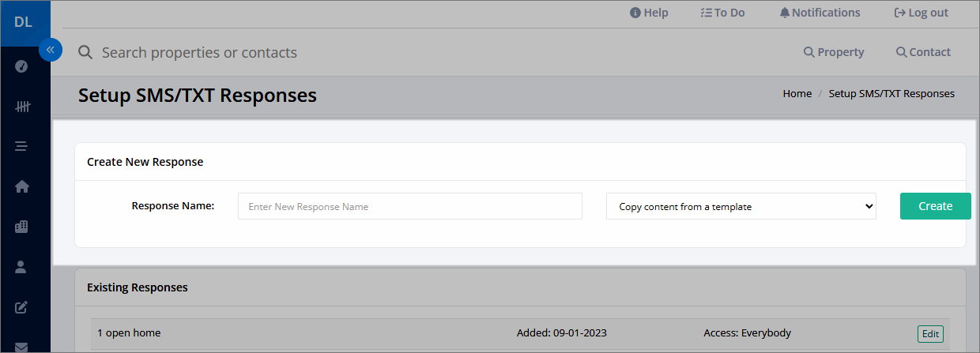Click the person icon in sidebar

[x=22, y=266]
